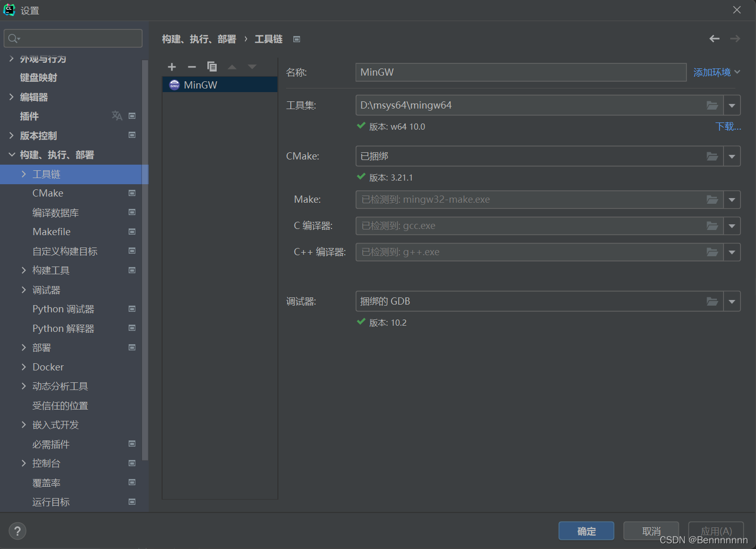Click project settings icon beside CMake item

pyautogui.click(x=132, y=193)
